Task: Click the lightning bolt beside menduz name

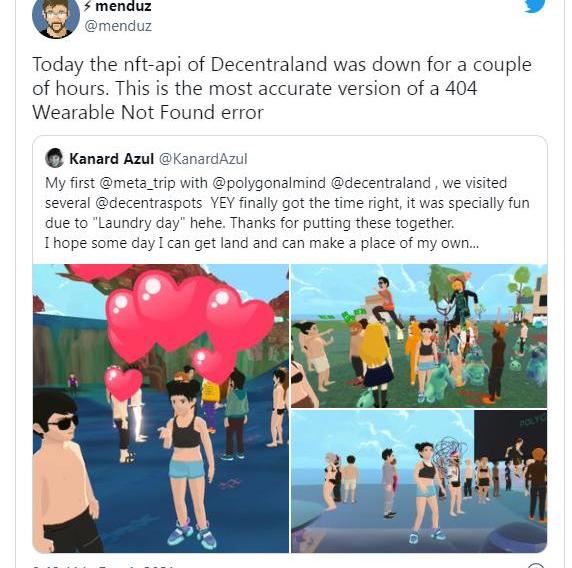Action: tap(87, 5)
